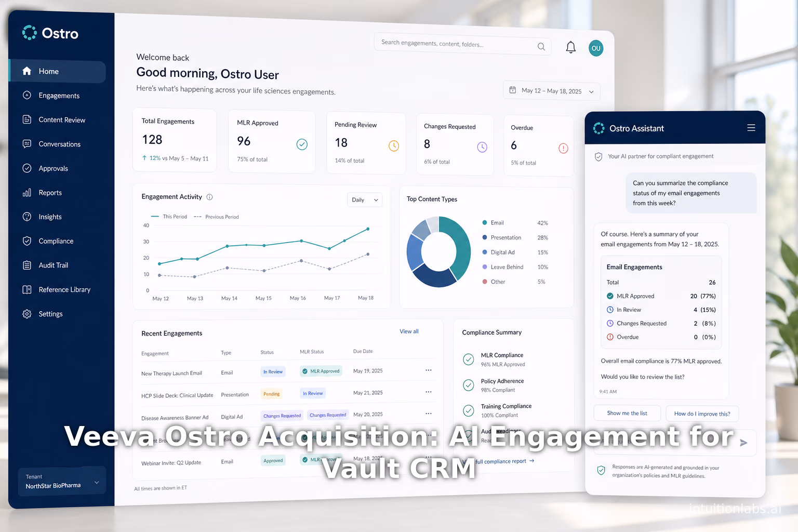Click the Overdue alert icon
The height and width of the screenshot is (532, 798).
pyautogui.click(x=563, y=148)
